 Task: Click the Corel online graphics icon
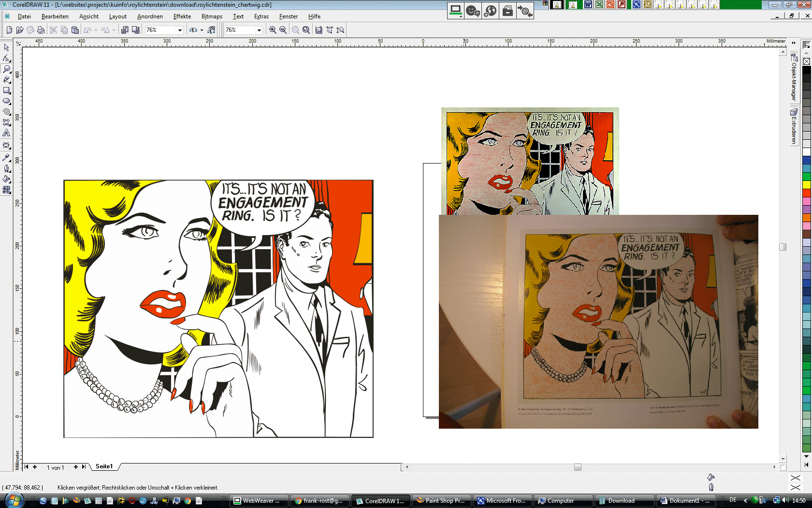(x=211, y=30)
